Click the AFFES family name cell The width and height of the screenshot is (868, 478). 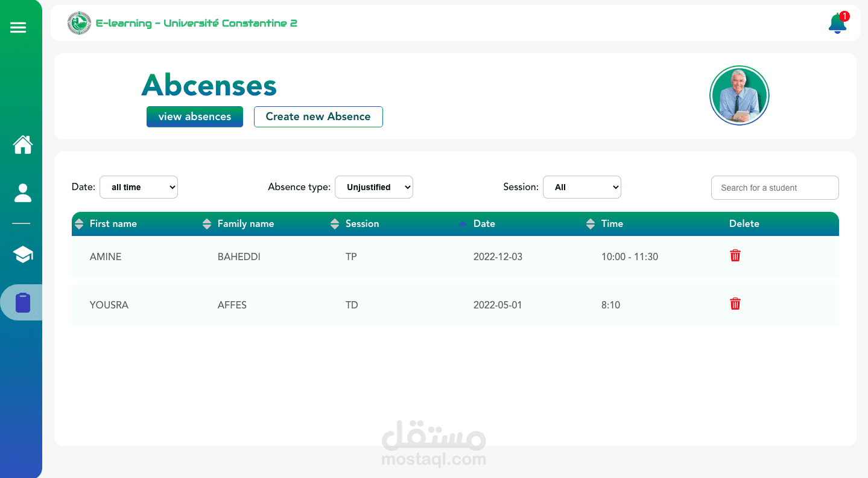tap(232, 305)
